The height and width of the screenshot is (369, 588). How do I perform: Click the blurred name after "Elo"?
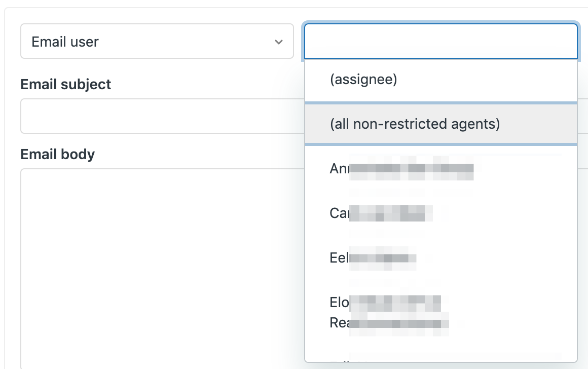[x=395, y=303]
